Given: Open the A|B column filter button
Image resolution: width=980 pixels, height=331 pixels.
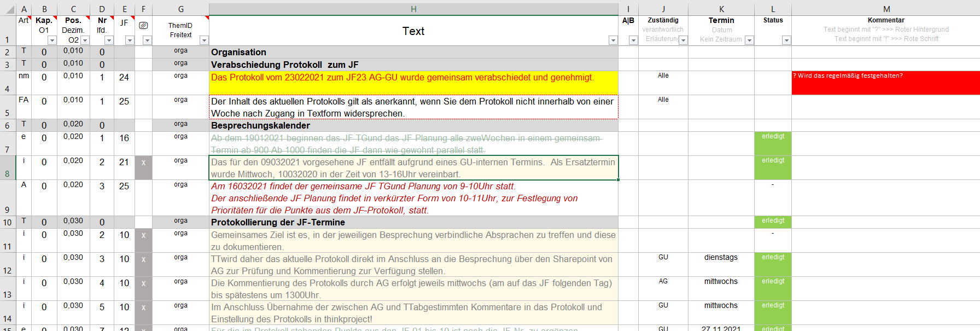Looking at the screenshot, I should point(633,40).
